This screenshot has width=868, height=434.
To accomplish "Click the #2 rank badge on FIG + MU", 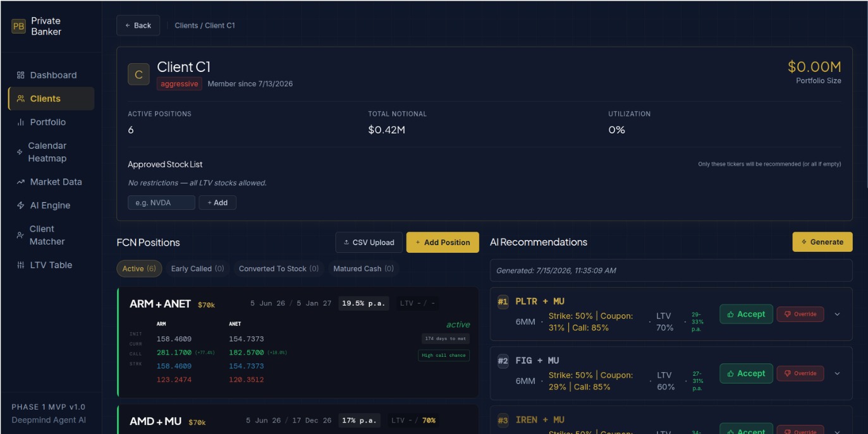I will coord(503,361).
